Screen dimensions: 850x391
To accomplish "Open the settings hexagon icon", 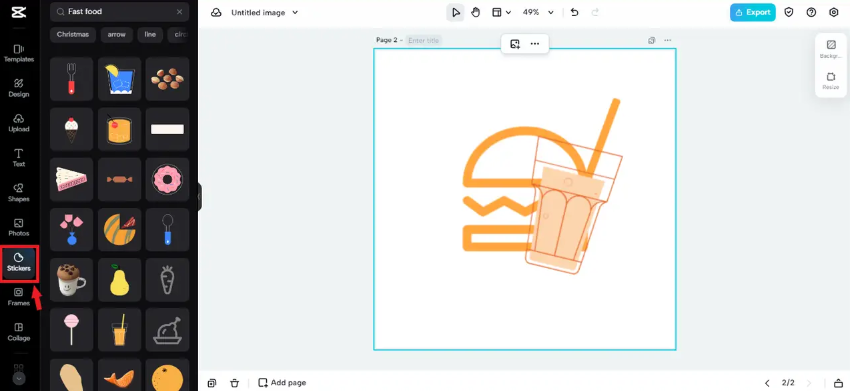I will click(834, 12).
